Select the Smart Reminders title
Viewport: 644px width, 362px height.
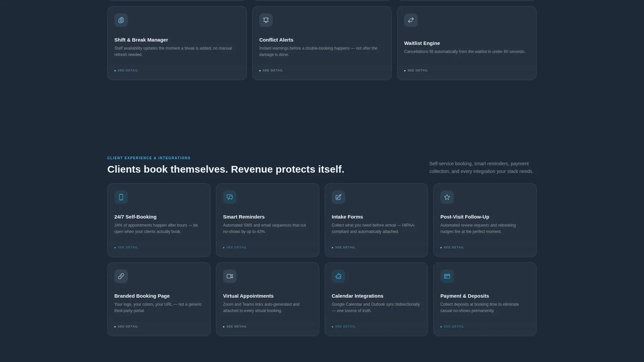pyautogui.click(x=244, y=217)
